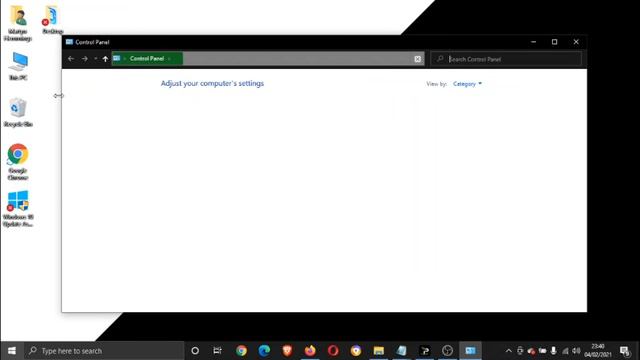
Task: Open the View by Category dropdown
Action: click(x=467, y=84)
